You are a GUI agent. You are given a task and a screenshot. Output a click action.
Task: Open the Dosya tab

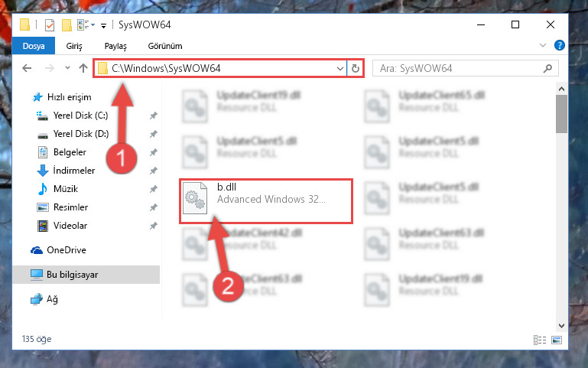coord(34,46)
